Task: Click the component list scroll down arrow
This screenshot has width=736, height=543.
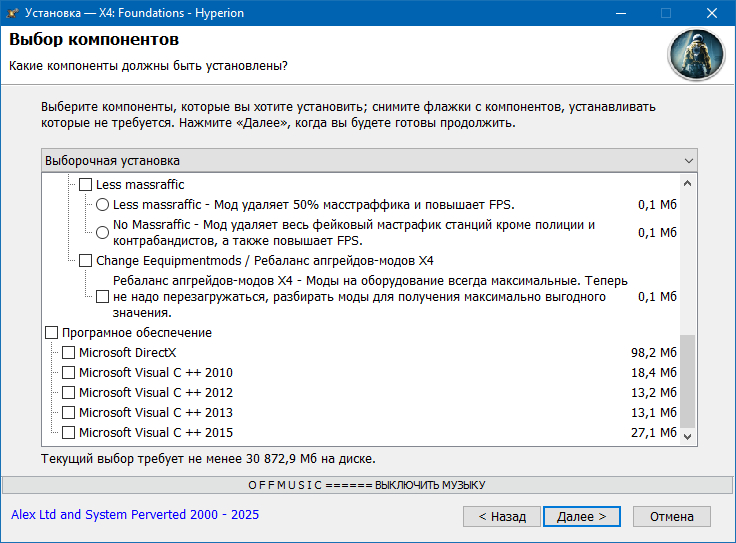Action: coord(688,436)
